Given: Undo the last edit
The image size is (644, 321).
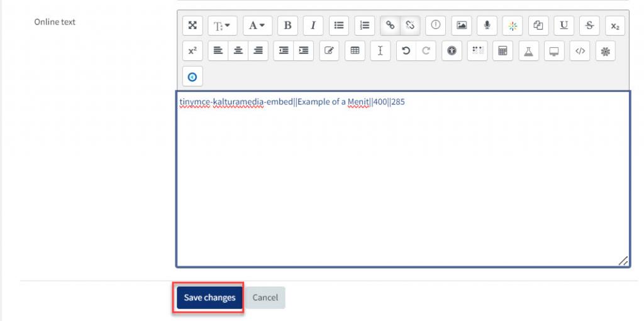Looking at the screenshot, I should point(406,51).
